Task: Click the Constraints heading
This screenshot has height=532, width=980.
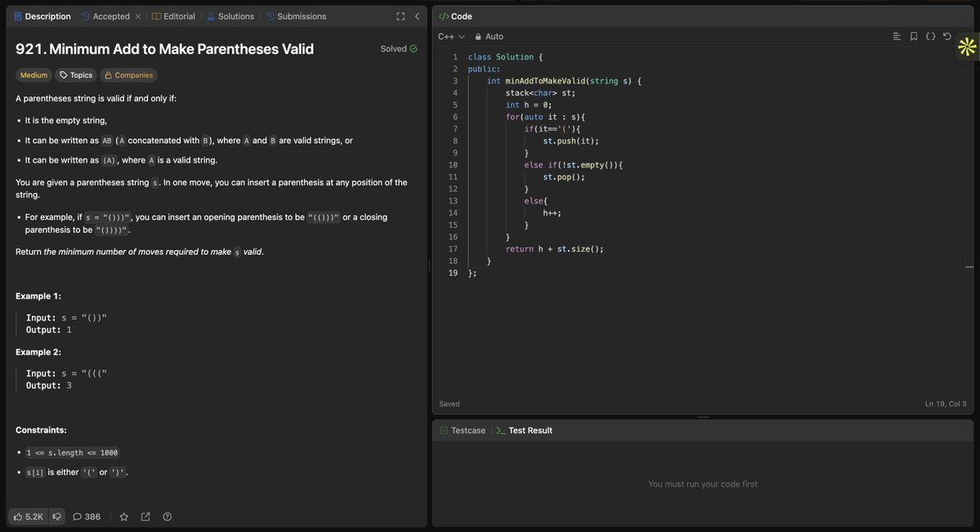Action: [41, 430]
